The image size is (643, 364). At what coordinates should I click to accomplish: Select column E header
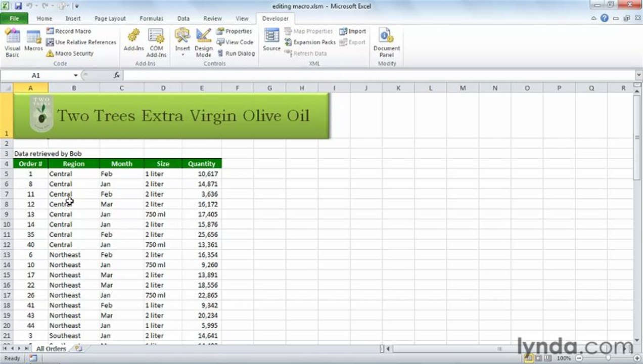tap(202, 88)
